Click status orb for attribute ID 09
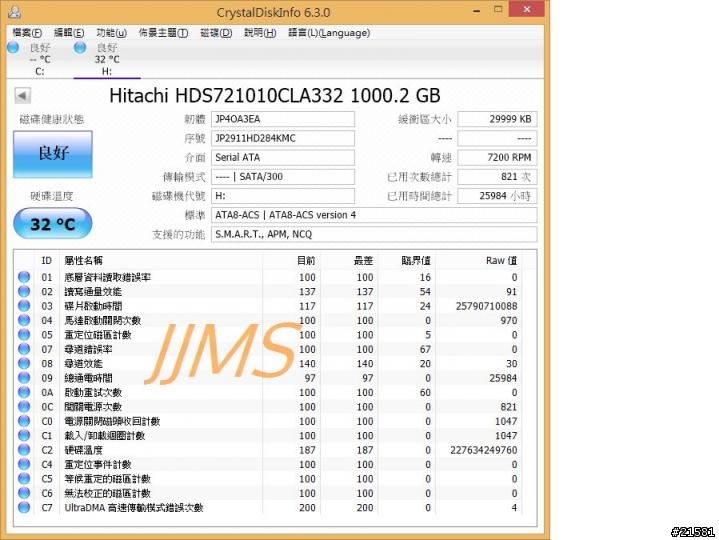Viewport: 719px width, 540px height. click(24, 378)
